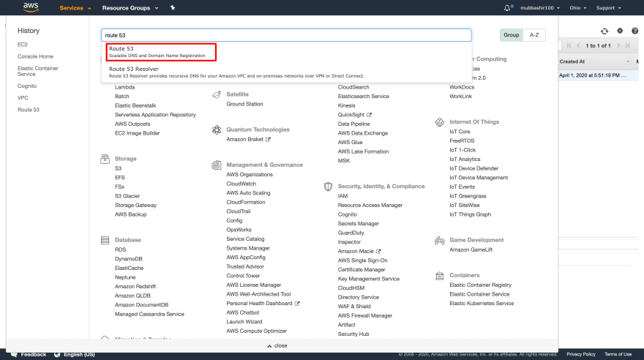644x360 pixels.
Task: Open the CloudWatch service link
Action: pyautogui.click(x=241, y=184)
